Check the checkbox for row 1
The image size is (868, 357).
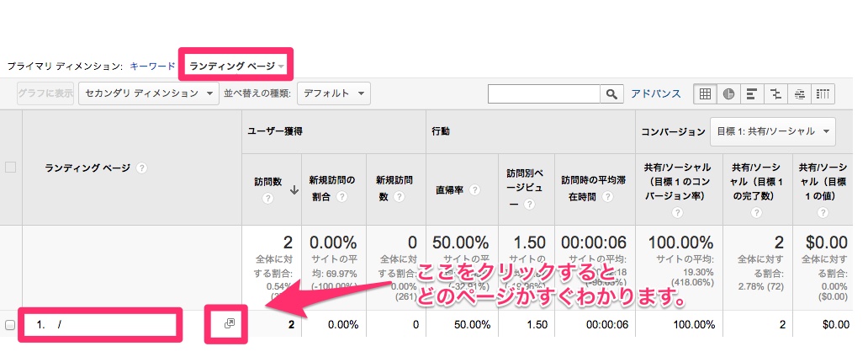point(11,325)
